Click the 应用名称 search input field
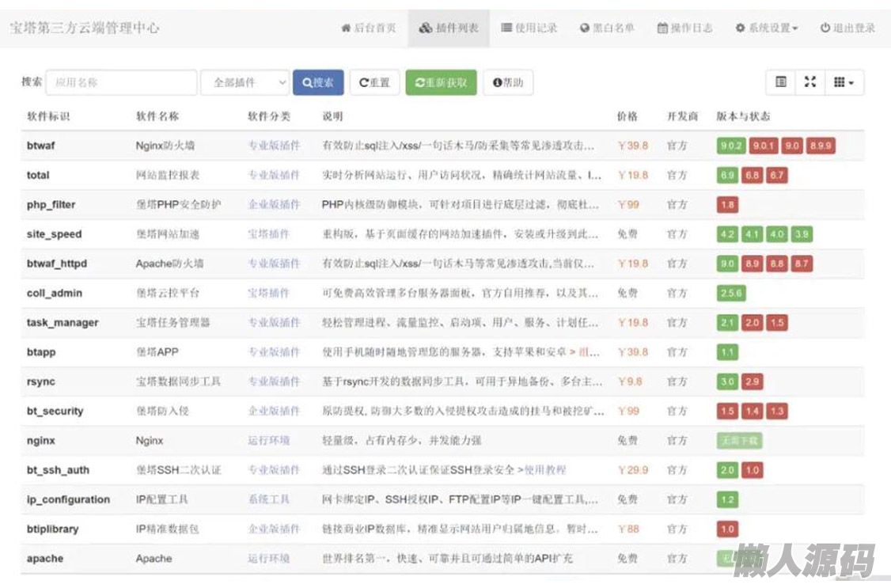This screenshot has height=588, width=891. click(121, 82)
